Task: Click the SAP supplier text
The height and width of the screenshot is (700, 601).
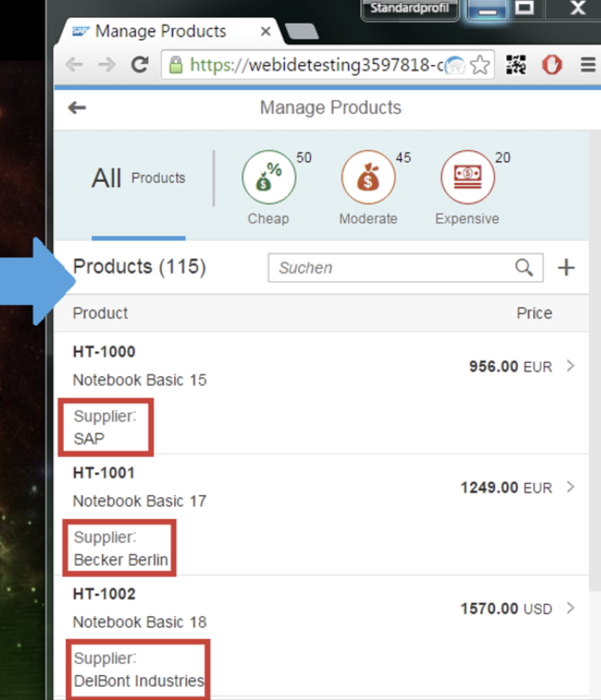Action: pyautogui.click(x=89, y=439)
